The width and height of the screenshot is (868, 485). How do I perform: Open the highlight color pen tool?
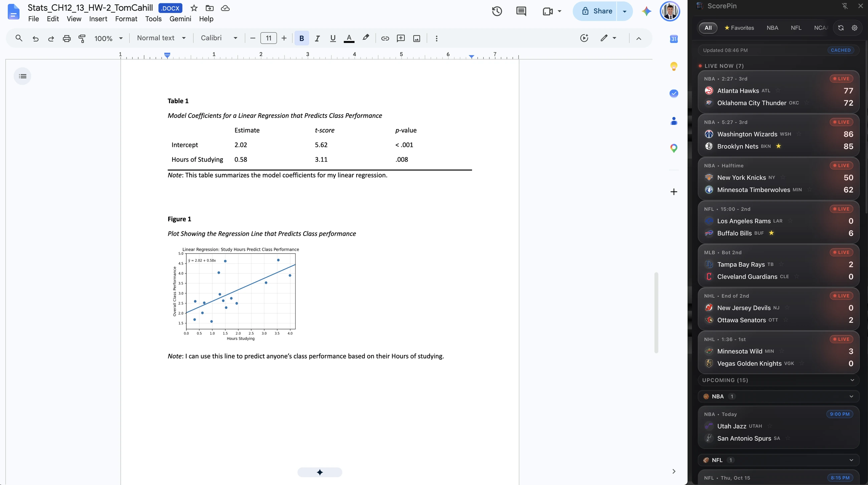point(366,38)
